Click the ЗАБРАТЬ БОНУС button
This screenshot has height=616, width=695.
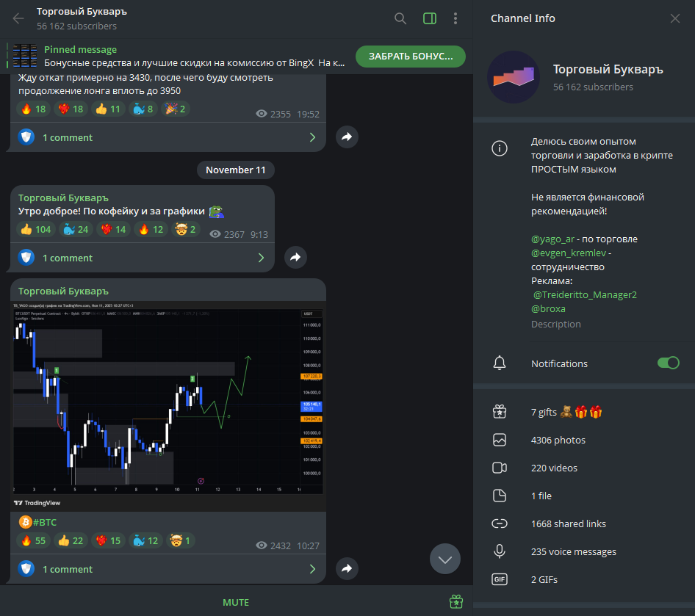coord(411,57)
